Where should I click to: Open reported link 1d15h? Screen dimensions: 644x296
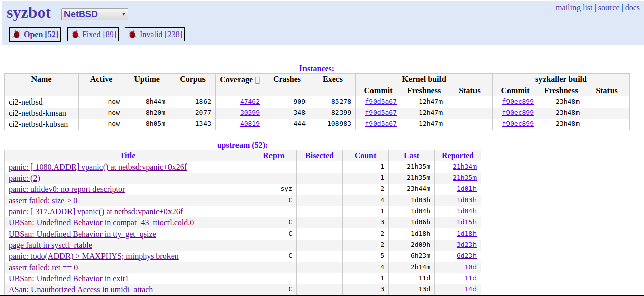click(466, 222)
